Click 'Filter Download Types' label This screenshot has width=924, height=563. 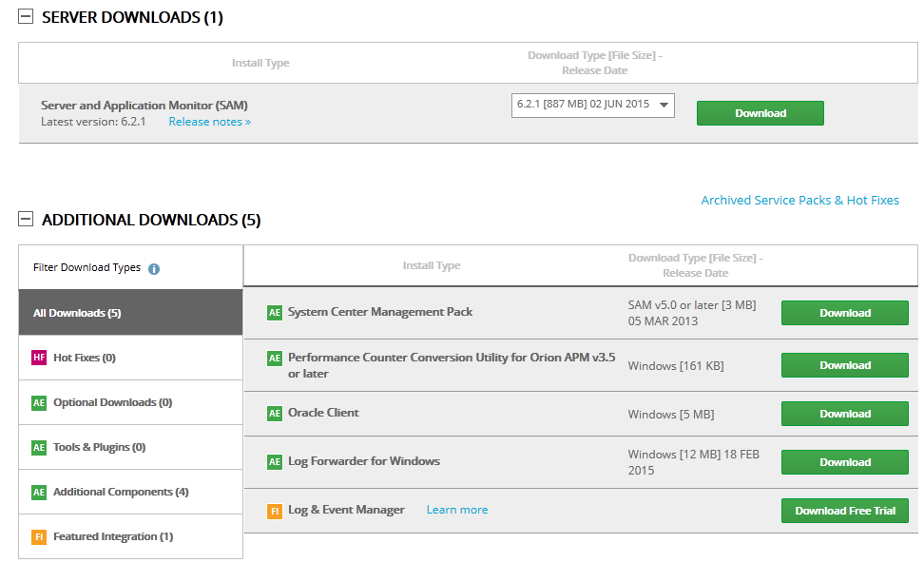(87, 267)
